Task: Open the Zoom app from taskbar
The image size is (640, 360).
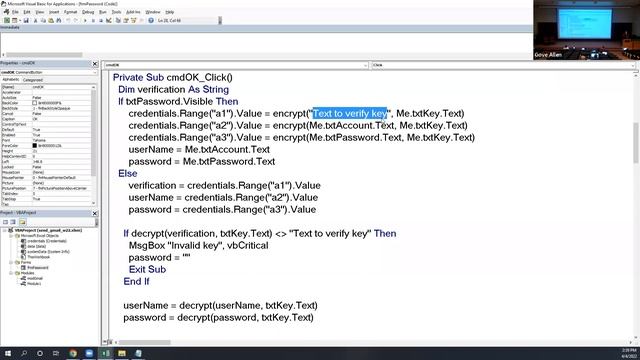Action: (89, 353)
